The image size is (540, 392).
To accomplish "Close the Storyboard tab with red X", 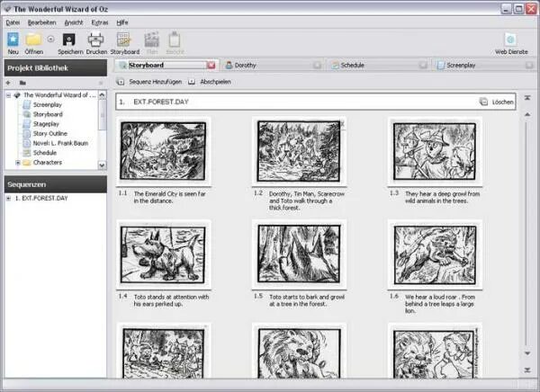I will click(x=211, y=65).
